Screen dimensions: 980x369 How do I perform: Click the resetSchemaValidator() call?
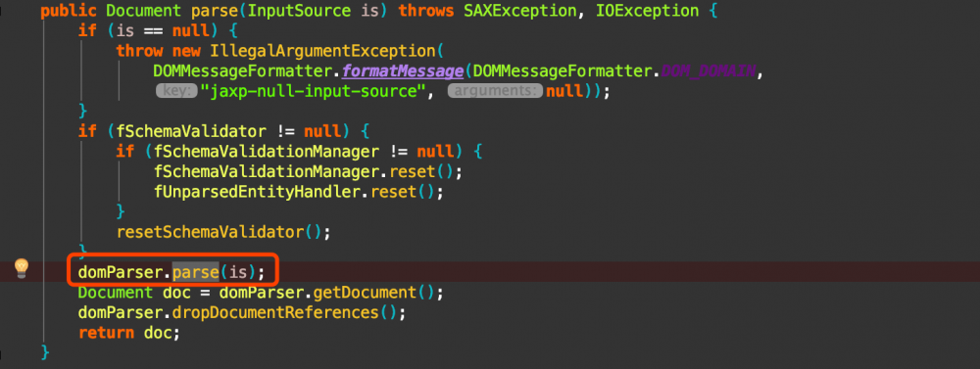tap(219, 232)
